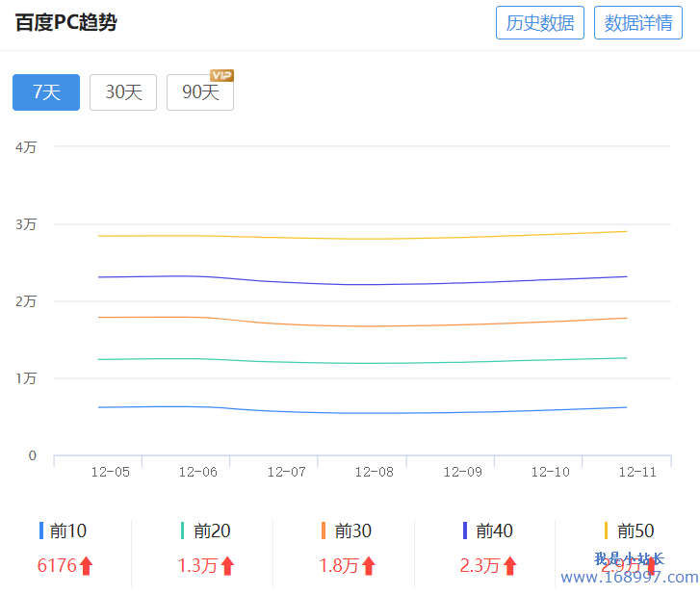
Task: Click the blue 前10 color marker
Action: (41, 530)
